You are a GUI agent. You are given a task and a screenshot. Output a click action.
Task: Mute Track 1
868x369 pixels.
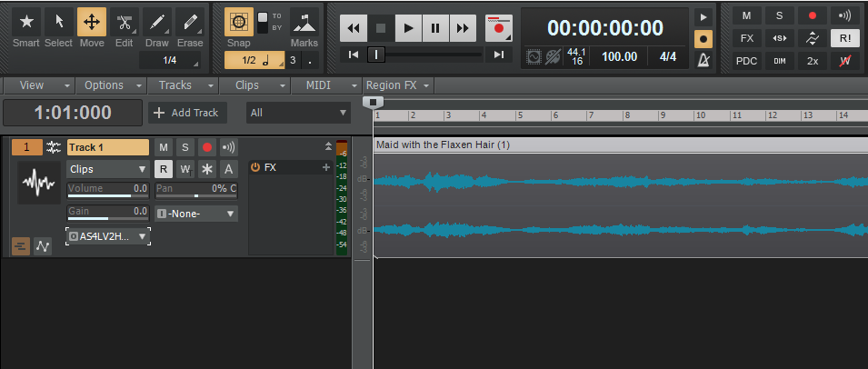pos(163,147)
